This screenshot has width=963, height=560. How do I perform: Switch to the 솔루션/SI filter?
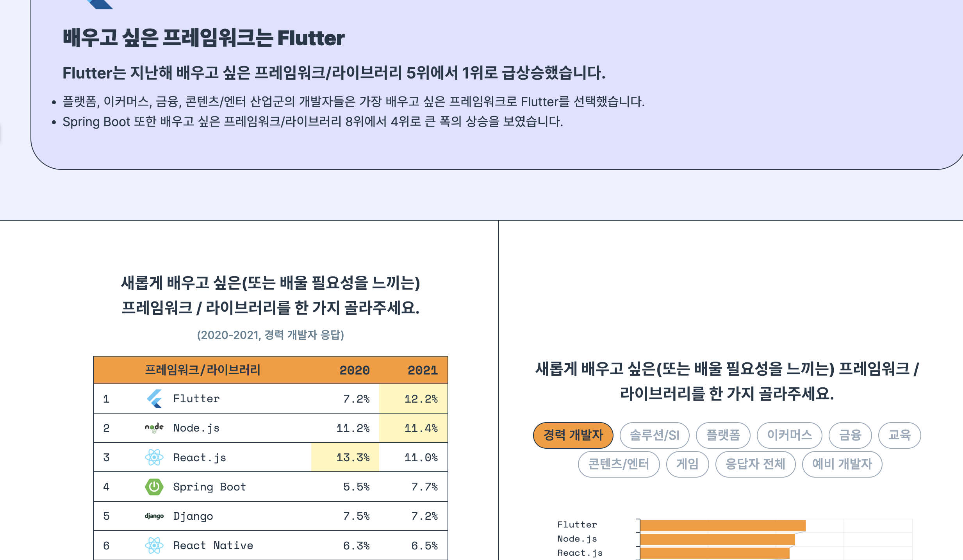[654, 435]
